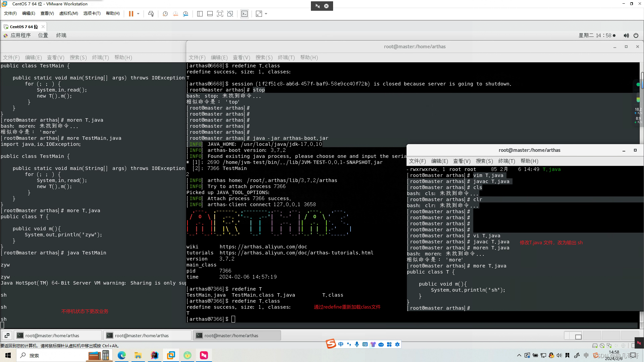Open 查看(V) menu in the front small terminal

pos(462,161)
